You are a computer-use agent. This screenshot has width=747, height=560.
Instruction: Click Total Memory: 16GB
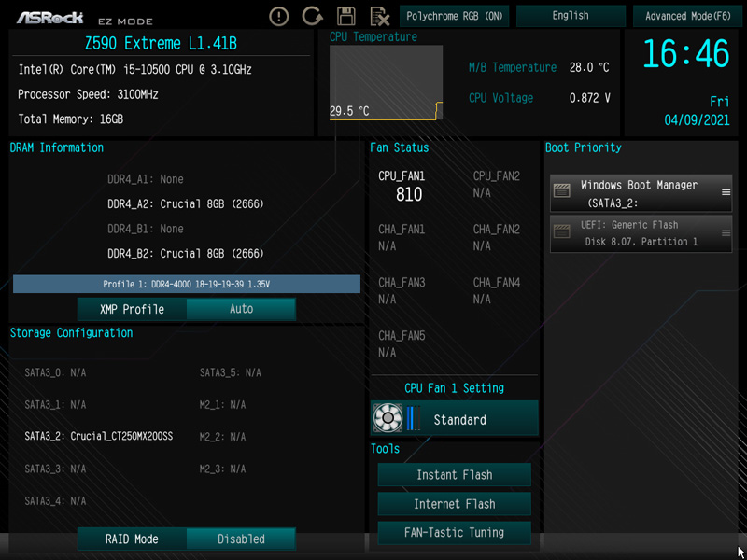pyautogui.click(x=71, y=119)
